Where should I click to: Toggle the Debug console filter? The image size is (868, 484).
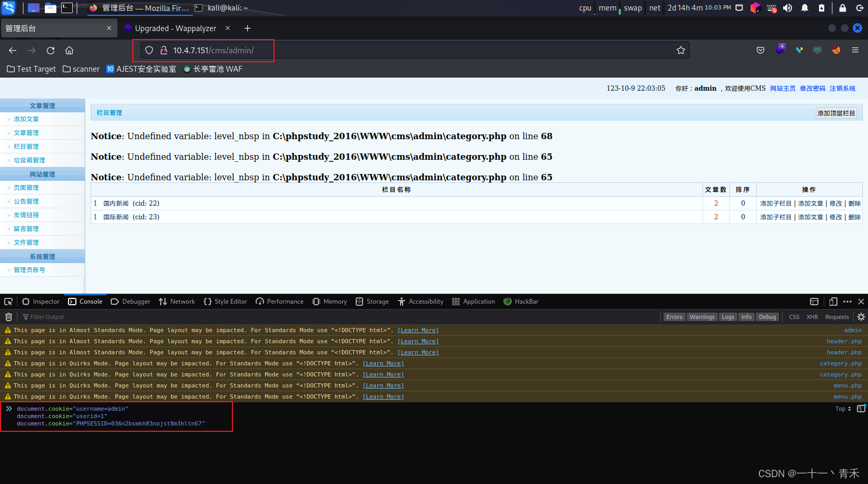click(x=767, y=317)
